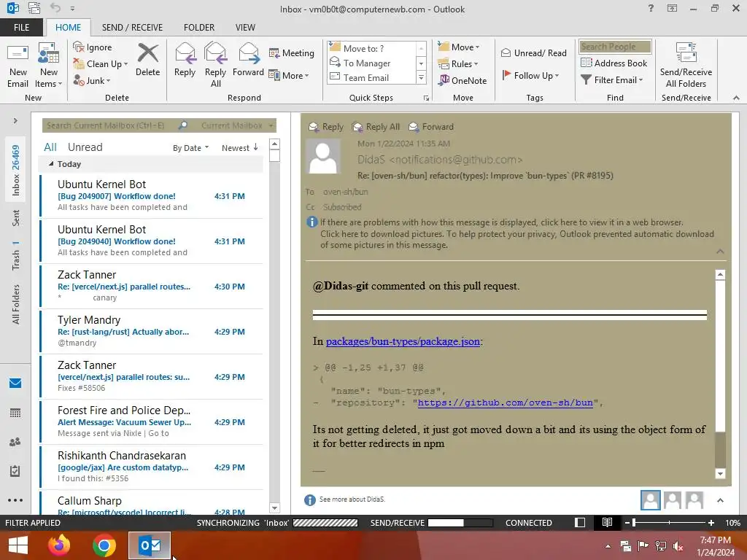Switch to Calendar view
This screenshot has height=560, width=747.
tap(15, 413)
